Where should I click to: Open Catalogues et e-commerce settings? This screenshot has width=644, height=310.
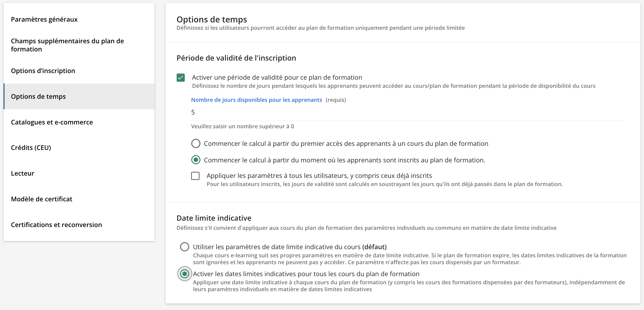[x=52, y=122]
